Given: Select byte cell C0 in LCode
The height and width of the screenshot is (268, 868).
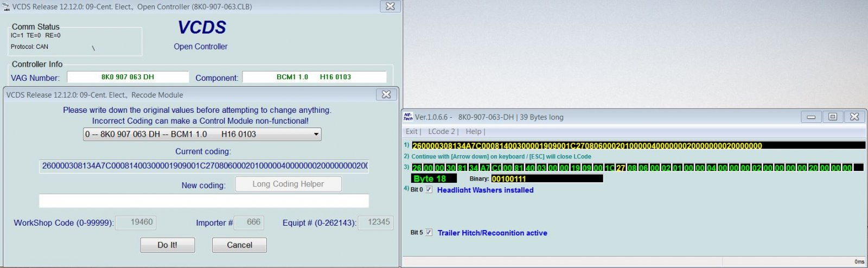Looking at the screenshot, I should [496, 168].
